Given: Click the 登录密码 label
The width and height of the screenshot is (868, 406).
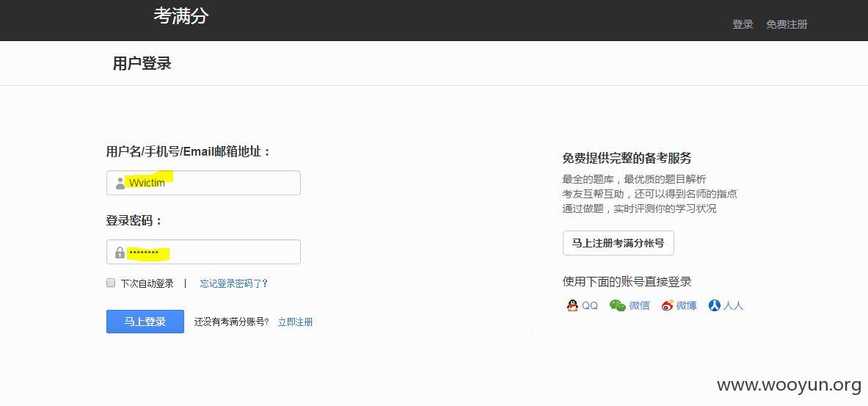Looking at the screenshot, I should 134,220.
